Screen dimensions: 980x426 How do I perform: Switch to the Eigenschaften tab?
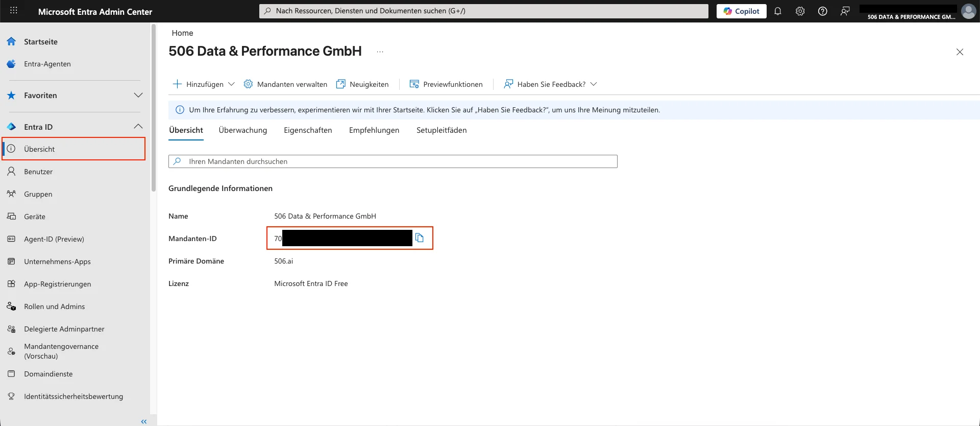coord(308,130)
